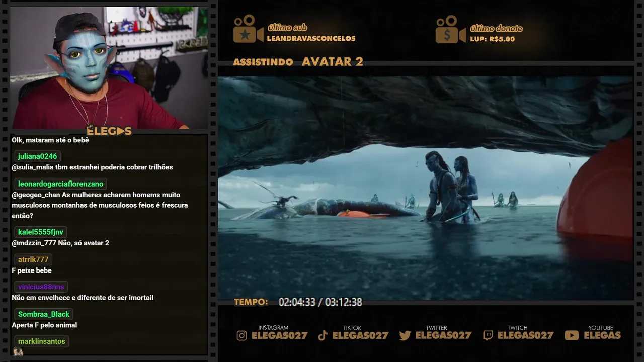Viewport: 644px width, 362px height.
Task: Click message '@mdzzin_777 Não, só avatar 2'
Action: click(x=60, y=243)
